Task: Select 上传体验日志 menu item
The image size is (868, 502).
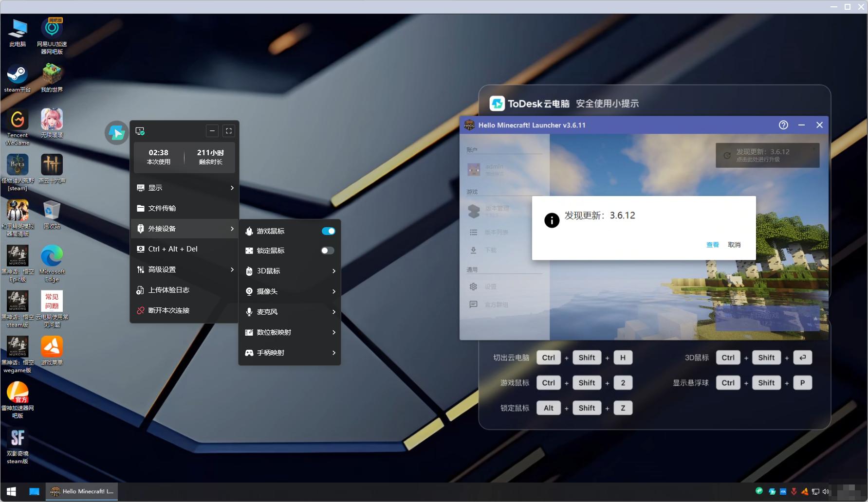Action: tap(185, 290)
